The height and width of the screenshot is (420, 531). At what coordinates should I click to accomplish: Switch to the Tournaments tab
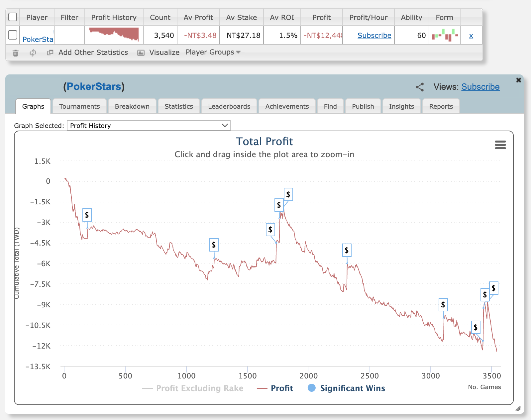[79, 106]
